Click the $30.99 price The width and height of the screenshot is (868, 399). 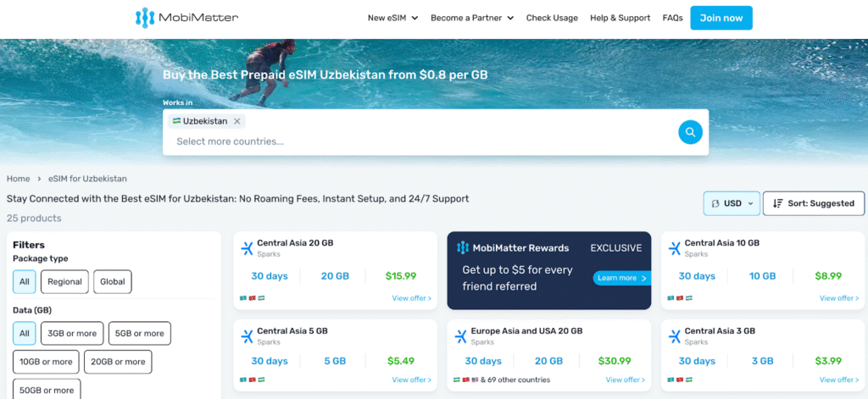pyautogui.click(x=615, y=361)
